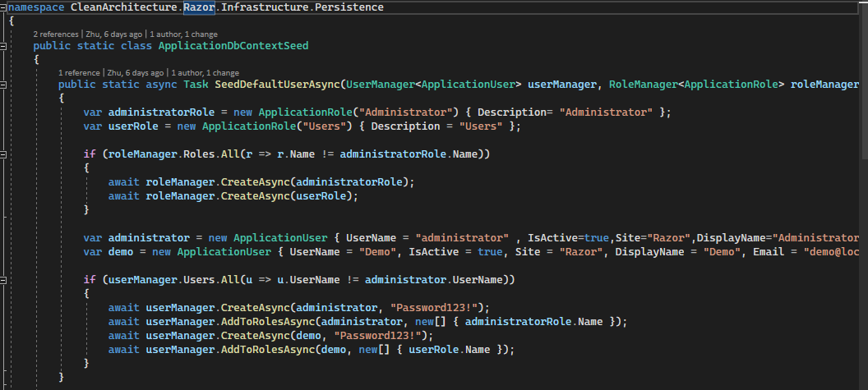Click "userRole.Name" in last AddToRolesAsync call
The width and height of the screenshot is (868, 390).
click(x=450, y=350)
